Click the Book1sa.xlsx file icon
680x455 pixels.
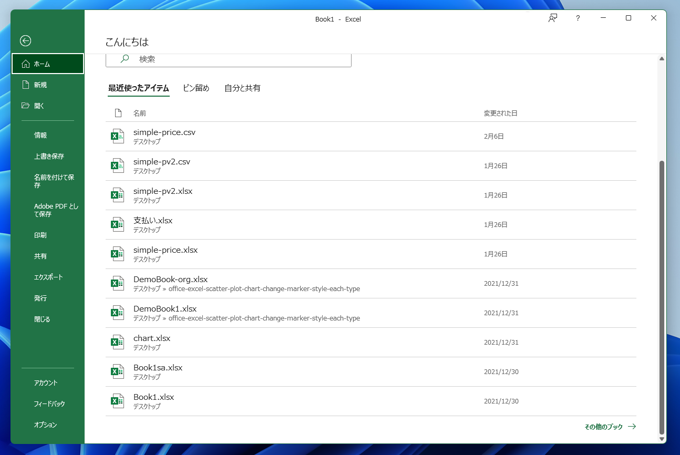point(117,372)
